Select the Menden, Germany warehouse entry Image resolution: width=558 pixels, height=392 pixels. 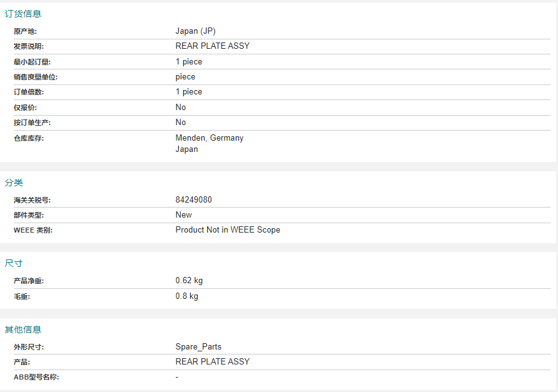coord(209,138)
